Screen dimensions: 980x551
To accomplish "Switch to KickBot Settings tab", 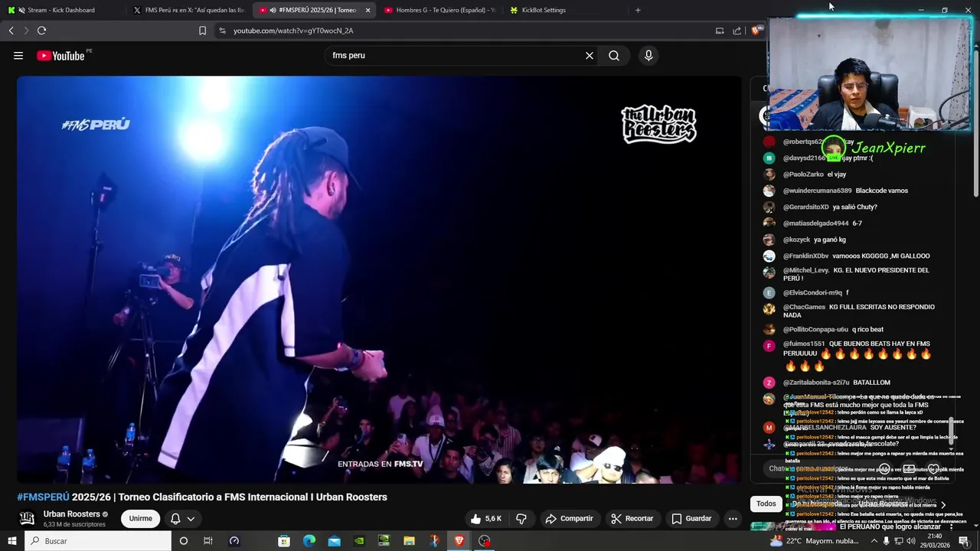I will point(565,10).
